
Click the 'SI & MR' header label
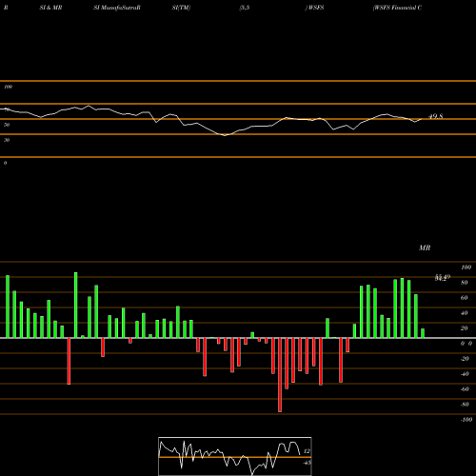pyautogui.click(x=50, y=8)
